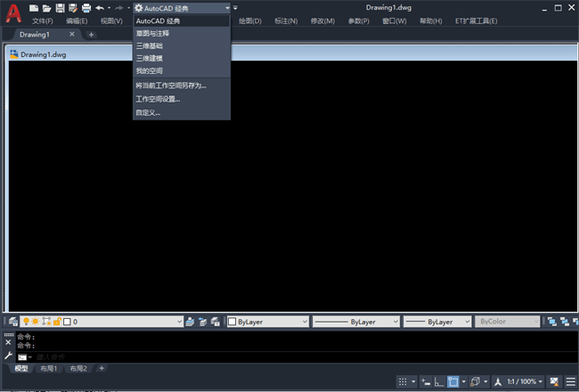Open the 标注(N) menu
Screen dimensions: 579x392
(286, 21)
